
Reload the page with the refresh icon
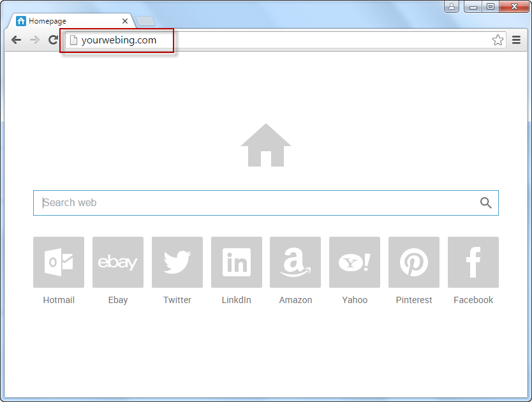[53, 40]
